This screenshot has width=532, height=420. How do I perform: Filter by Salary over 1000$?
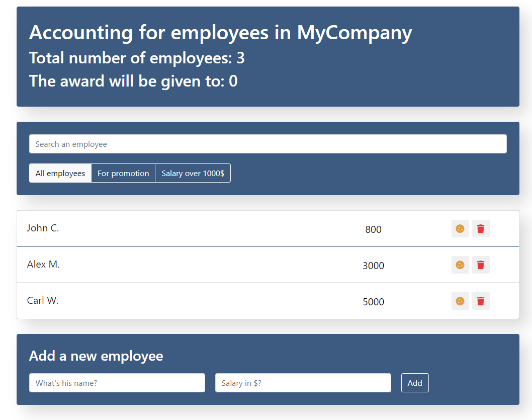pyautogui.click(x=193, y=173)
